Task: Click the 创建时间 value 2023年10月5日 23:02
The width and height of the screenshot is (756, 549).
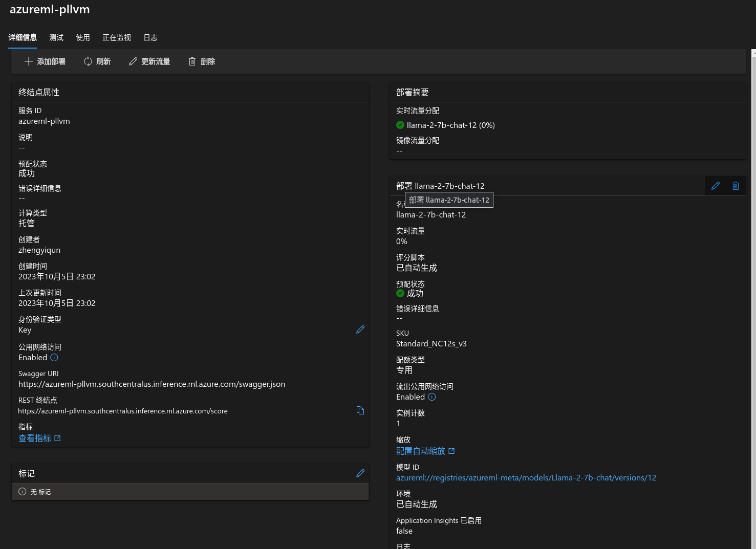Action: pos(57,277)
